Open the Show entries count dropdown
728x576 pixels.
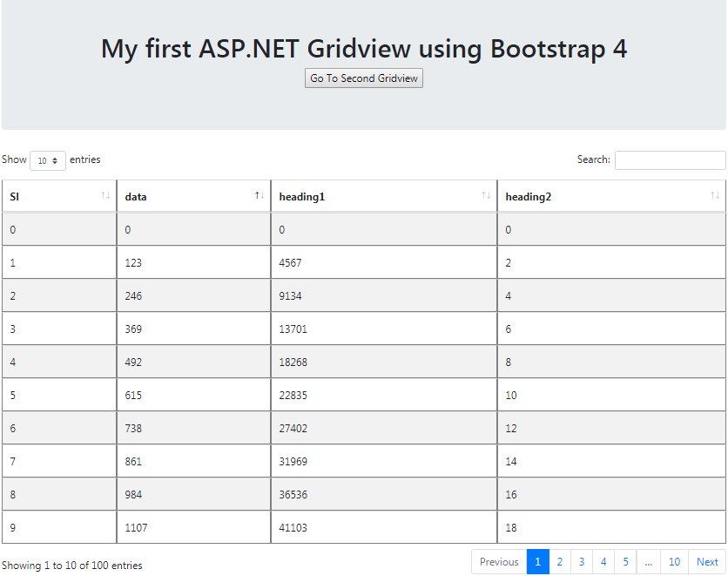coord(48,160)
